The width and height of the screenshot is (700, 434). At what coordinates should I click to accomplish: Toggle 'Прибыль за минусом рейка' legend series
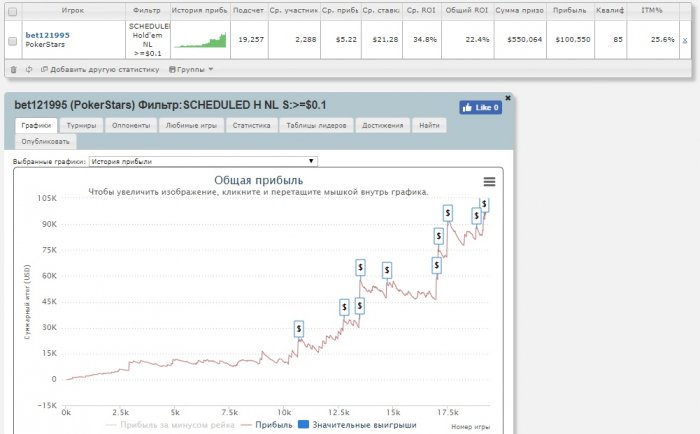coord(170,425)
